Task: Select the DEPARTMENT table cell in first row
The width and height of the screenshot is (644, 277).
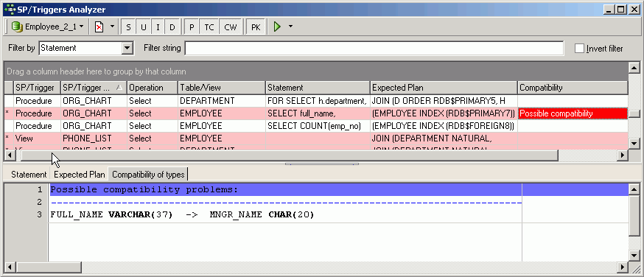Action: 221,101
